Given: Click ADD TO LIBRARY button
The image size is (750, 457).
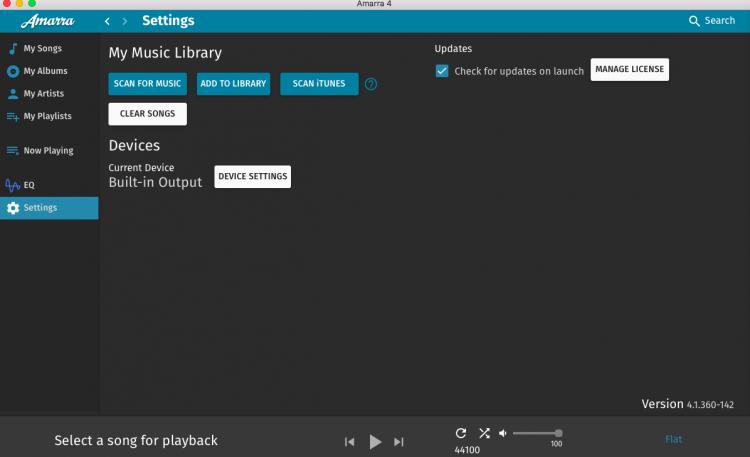Looking at the screenshot, I should click(233, 84).
